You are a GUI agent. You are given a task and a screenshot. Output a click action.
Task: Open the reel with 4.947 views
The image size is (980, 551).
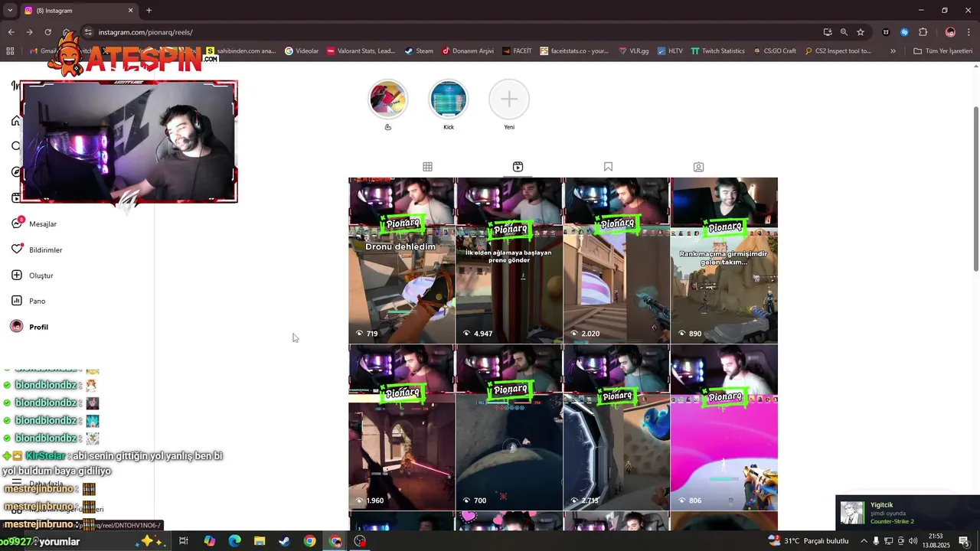tap(509, 260)
